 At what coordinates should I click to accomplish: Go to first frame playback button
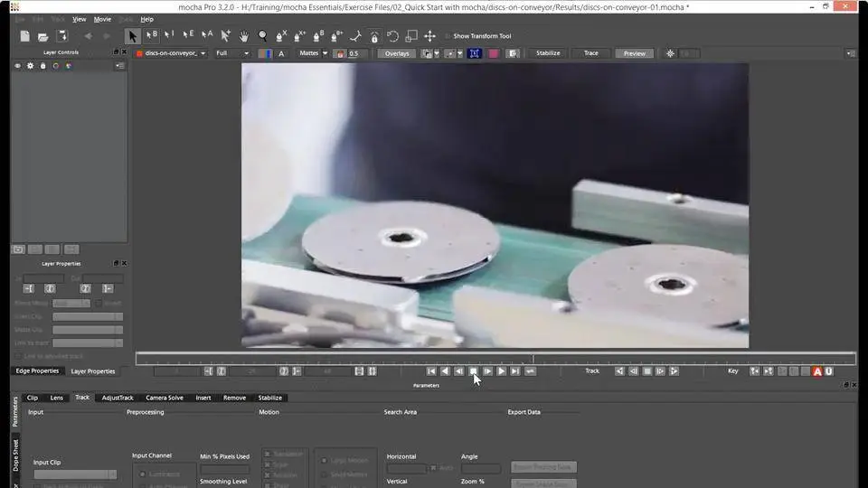[x=431, y=371]
